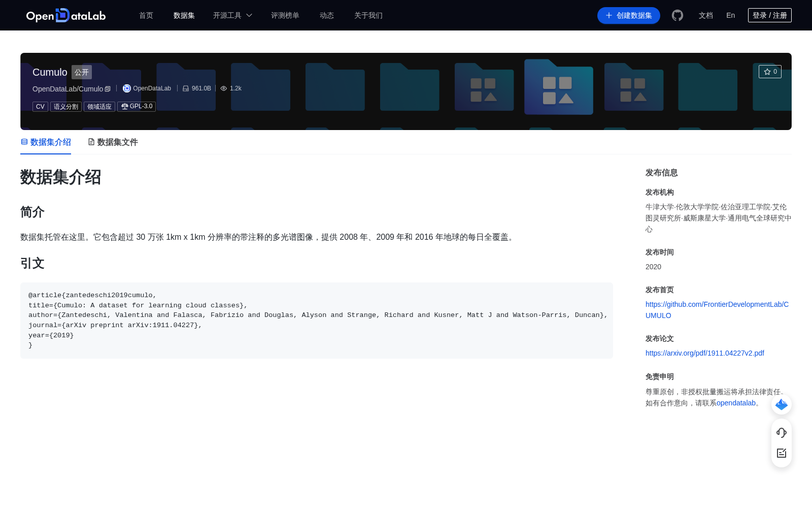This screenshot has height=508, width=812.
Task: Open 关于我们 page
Action: pyautogui.click(x=368, y=15)
